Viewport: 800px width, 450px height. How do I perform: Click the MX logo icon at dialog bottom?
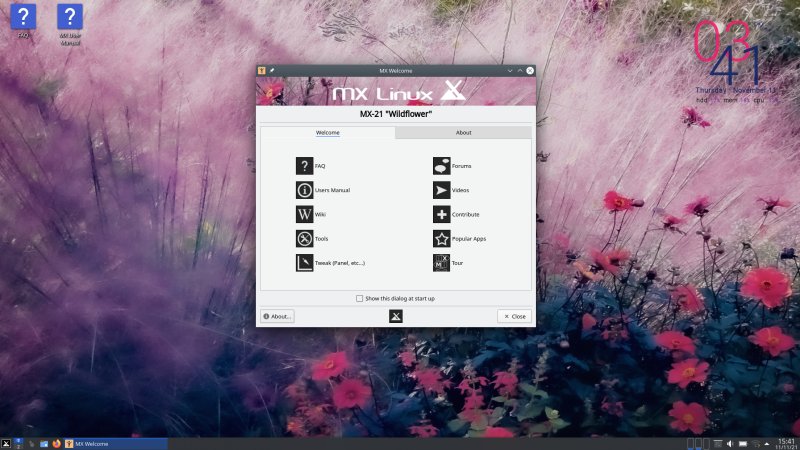coord(395,316)
